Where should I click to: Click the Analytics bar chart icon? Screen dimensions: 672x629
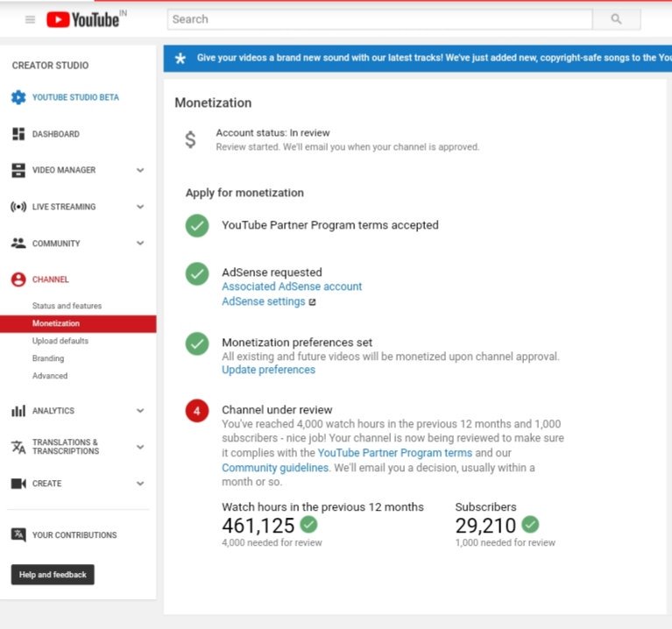click(18, 411)
